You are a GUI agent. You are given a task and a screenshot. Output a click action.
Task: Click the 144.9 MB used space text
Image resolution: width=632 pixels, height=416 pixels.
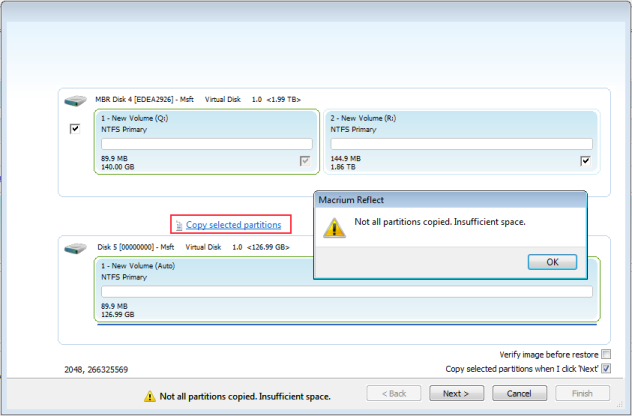click(345, 159)
